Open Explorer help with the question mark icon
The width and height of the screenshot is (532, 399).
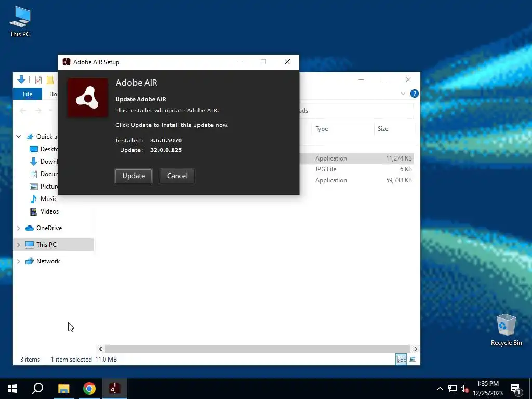[x=414, y=94]
